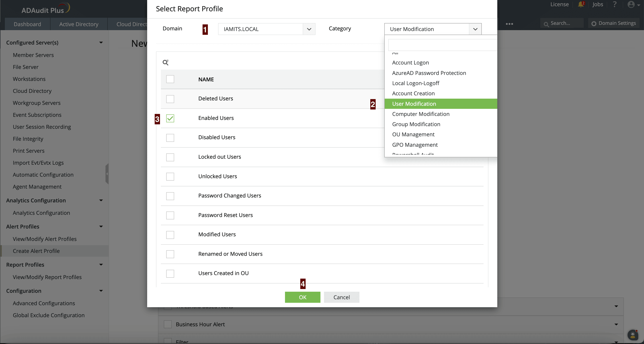Open View/Modify Report Profiles link
644x344 pixels.
47,277
